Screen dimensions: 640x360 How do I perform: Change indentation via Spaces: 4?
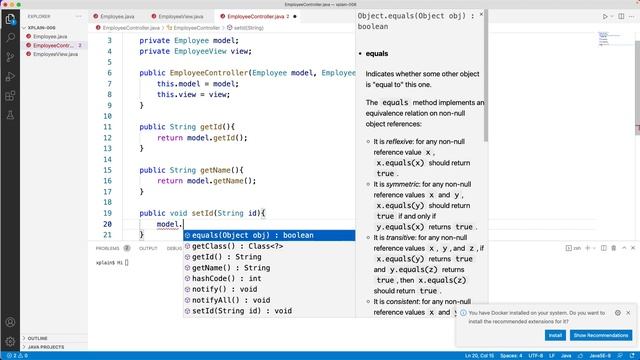click(511, 356)
